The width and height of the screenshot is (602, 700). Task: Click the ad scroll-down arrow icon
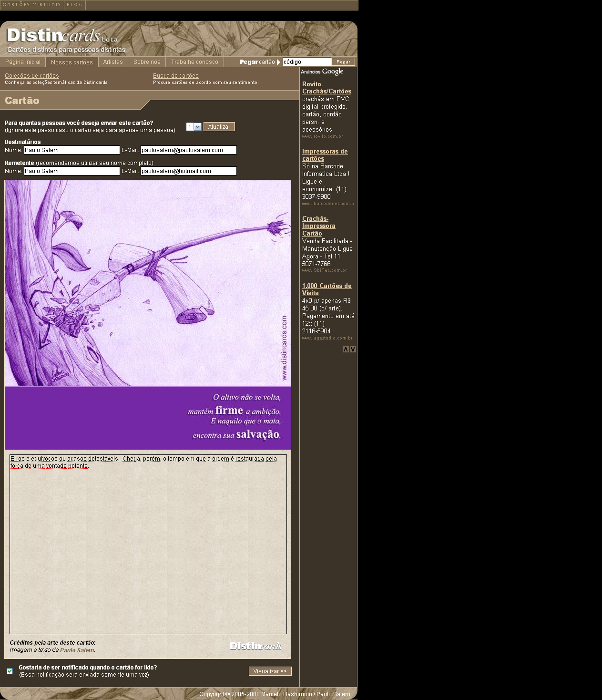click(353, 350)
